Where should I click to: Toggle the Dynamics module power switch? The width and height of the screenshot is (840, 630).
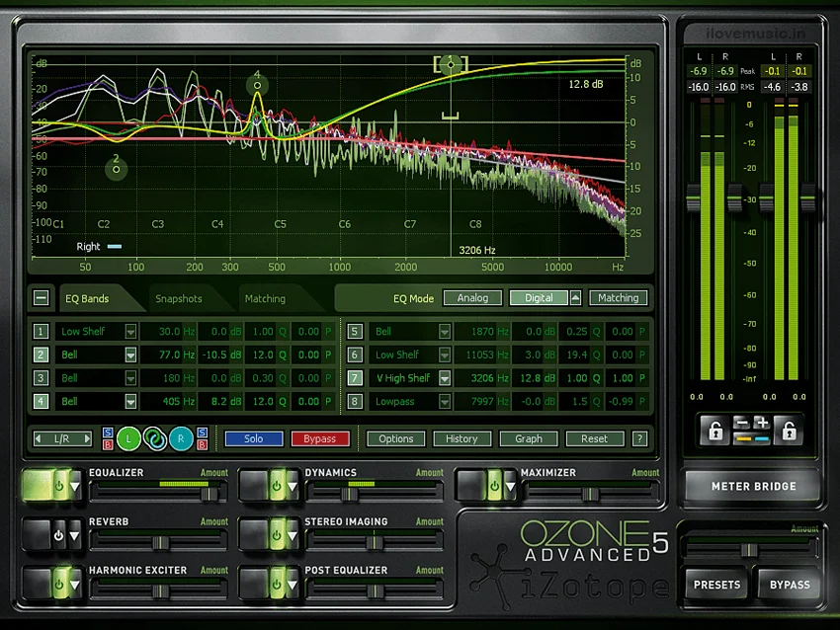(277, 486)
